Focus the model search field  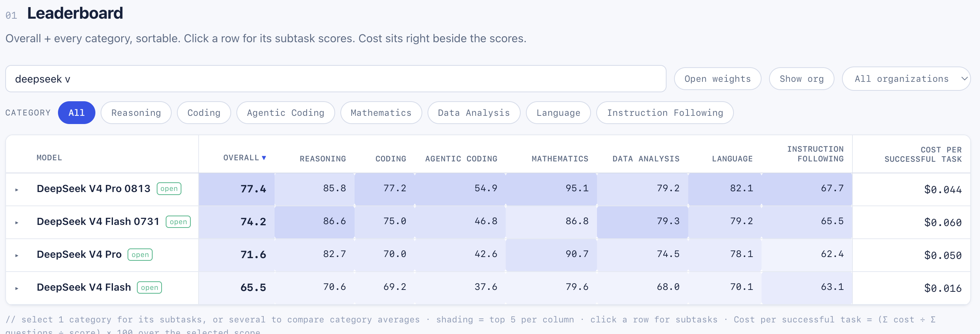point(336,79)
